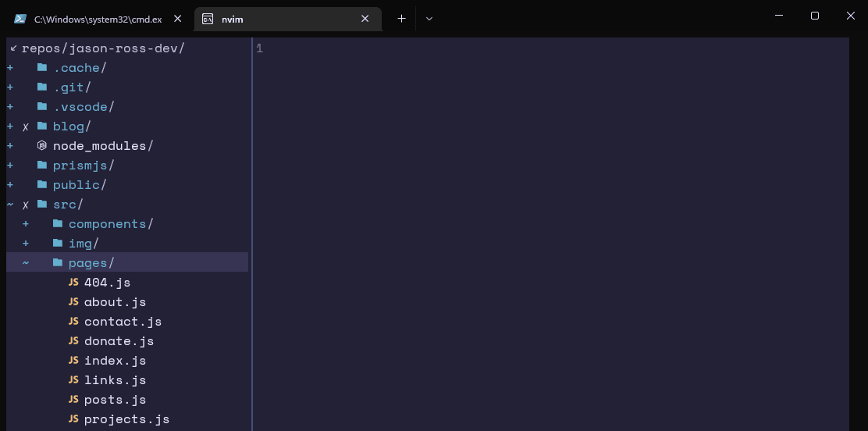Open a new terminal tab
This screenshot has height=431, width=868.
[401, 18]
